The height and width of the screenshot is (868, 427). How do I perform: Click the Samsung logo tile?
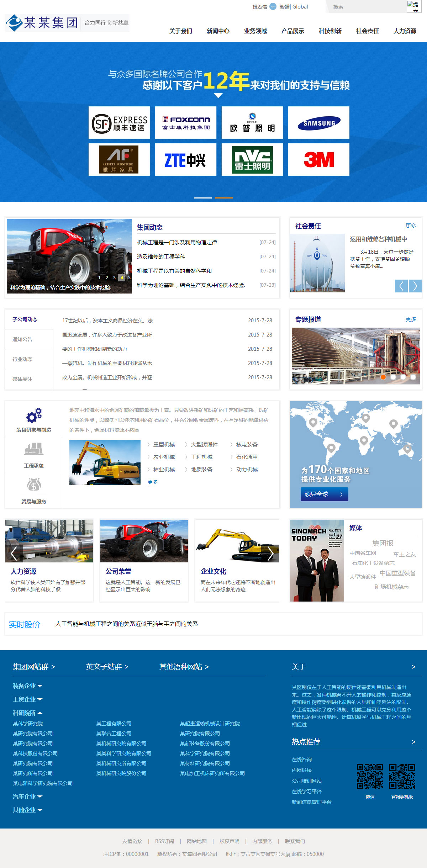[318, 123]
